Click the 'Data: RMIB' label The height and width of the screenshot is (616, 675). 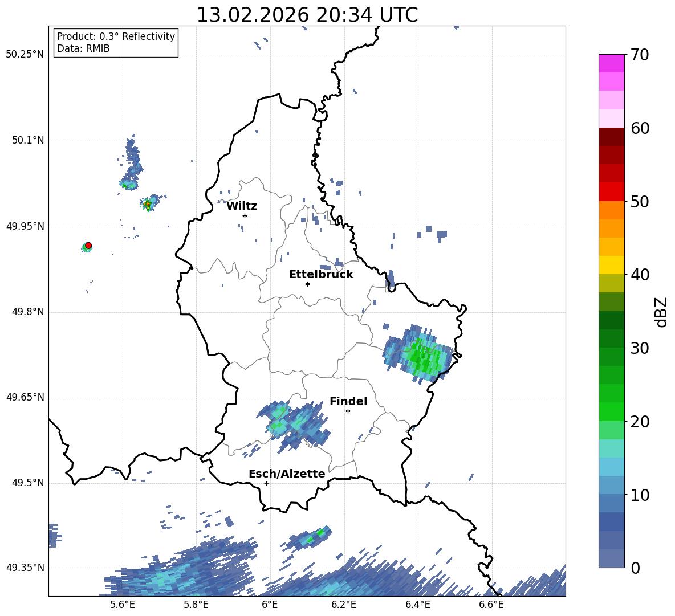coord(83,48)
